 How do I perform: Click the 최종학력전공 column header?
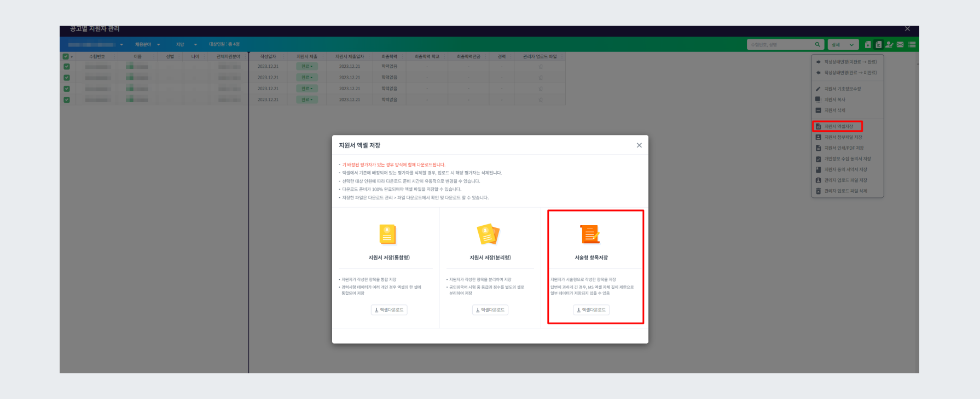[x=468, y=56]
